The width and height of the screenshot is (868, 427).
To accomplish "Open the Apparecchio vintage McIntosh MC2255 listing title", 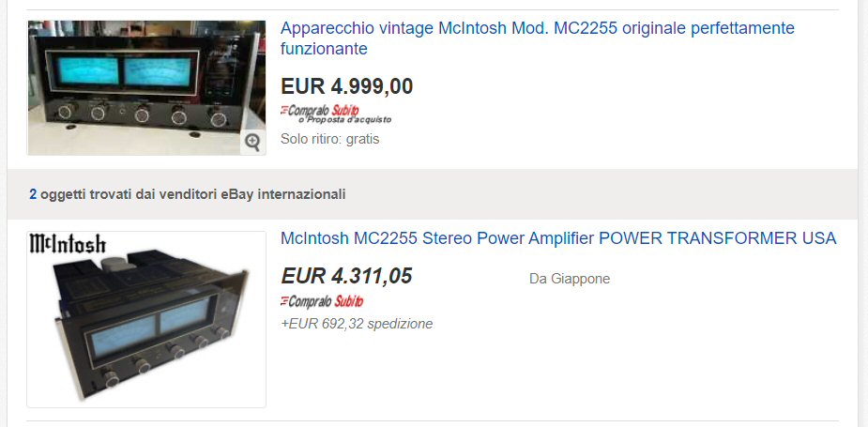I will pos(538,38).
